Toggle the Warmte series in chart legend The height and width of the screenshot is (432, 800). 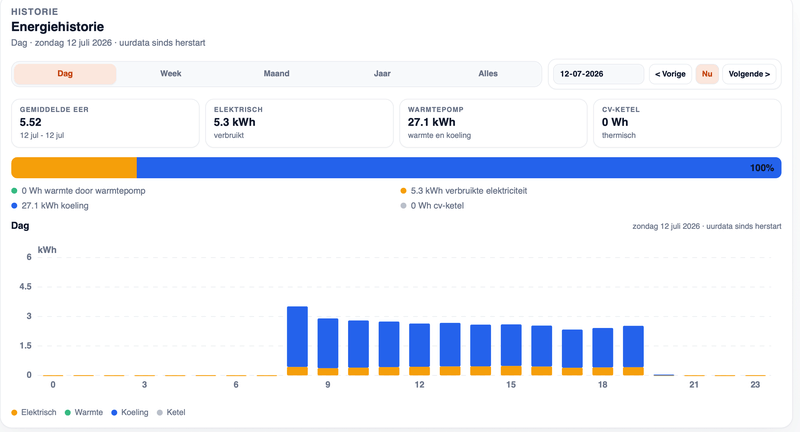[x=84, y=412]
